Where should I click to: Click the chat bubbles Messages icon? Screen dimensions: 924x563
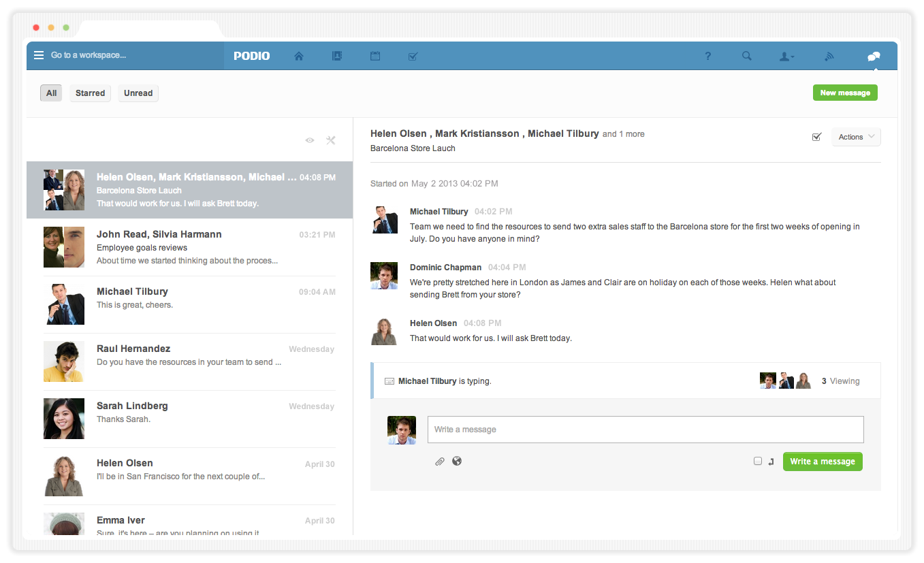coord(874,57)
